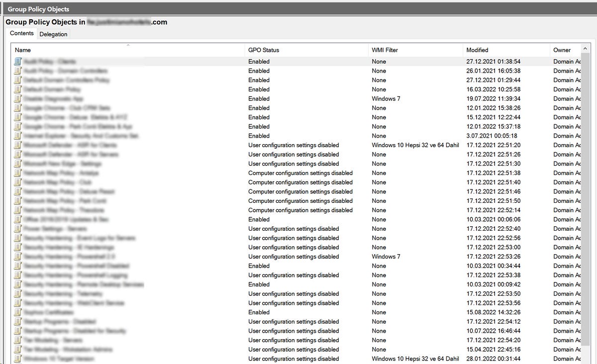This screenshot has height=364, width=597.
Task: Switch to the Delegation tab
Action: point(53,34)
